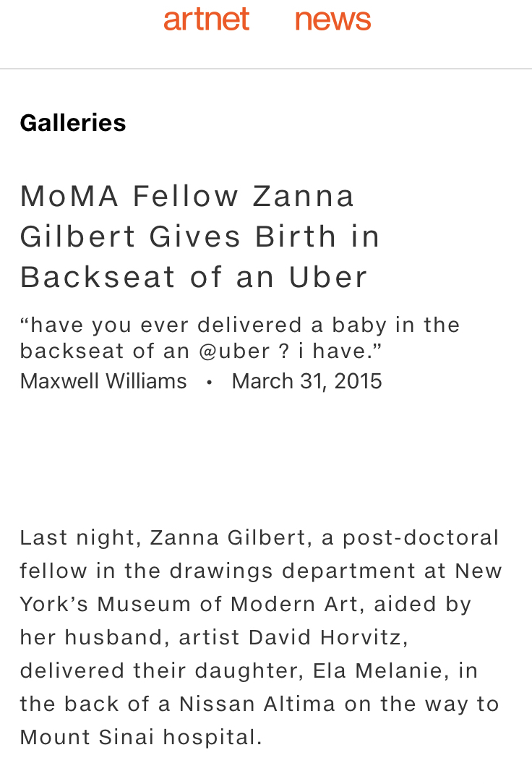Click the artnet logo
This screenshot has width=532, height=784.
pyautogui.click(x=206, y=19)
